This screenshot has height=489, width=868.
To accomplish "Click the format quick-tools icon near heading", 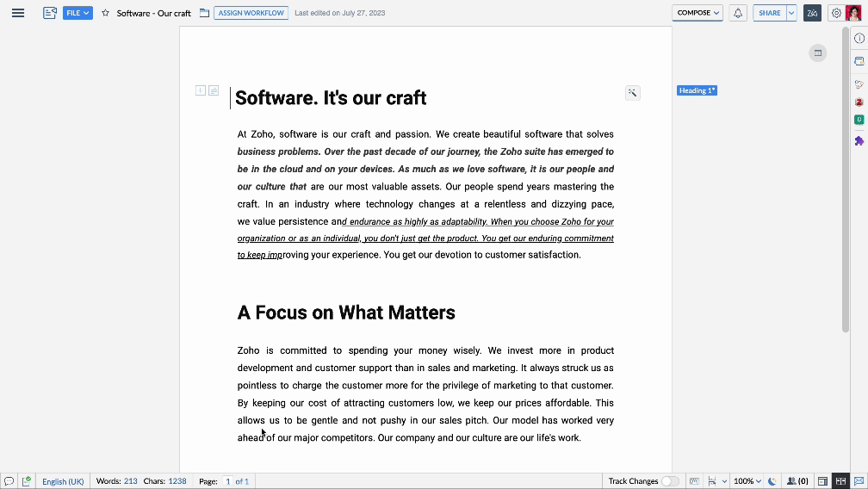I will (632, 93).
